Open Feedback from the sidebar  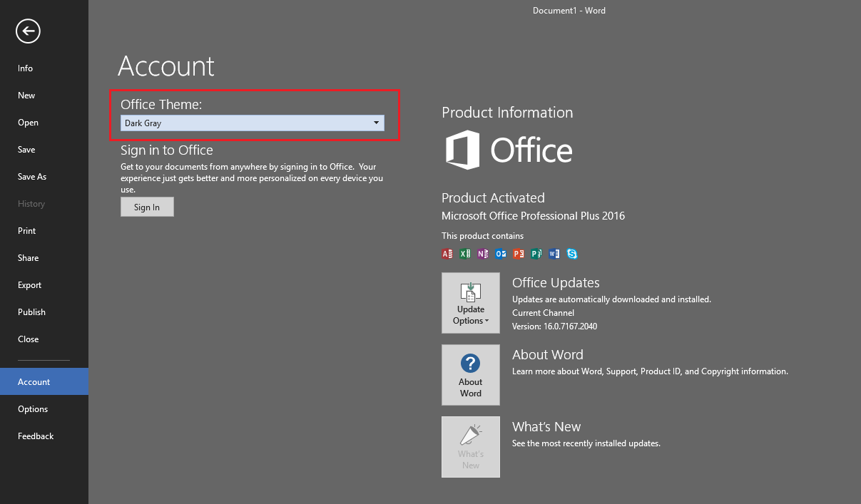[44, 436]
